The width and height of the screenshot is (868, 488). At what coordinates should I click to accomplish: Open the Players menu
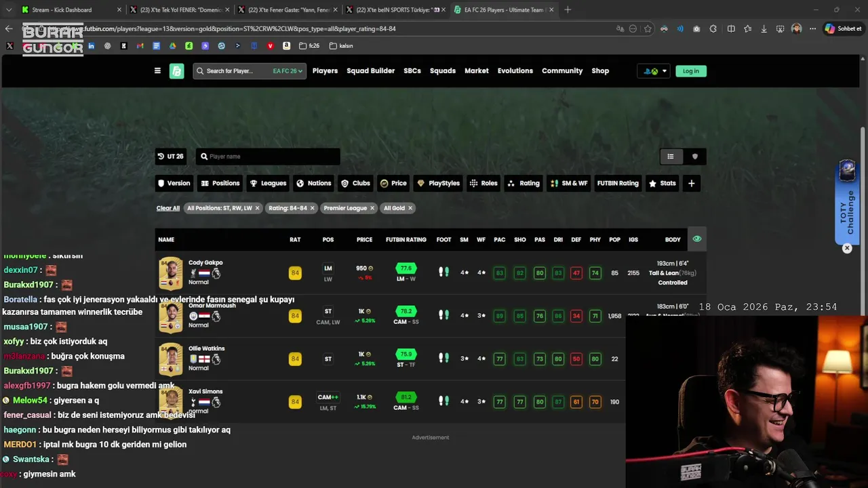325,71
